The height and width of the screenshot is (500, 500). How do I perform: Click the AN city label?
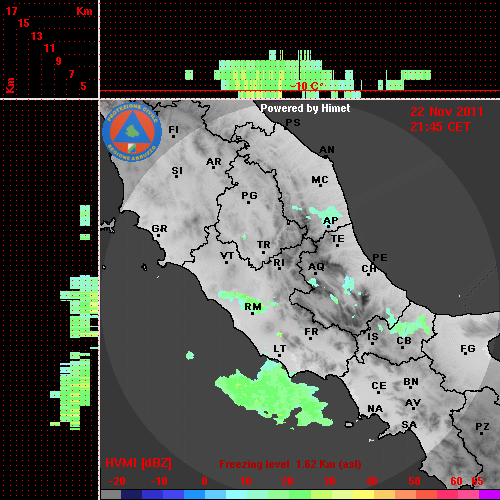coord(327,150)
